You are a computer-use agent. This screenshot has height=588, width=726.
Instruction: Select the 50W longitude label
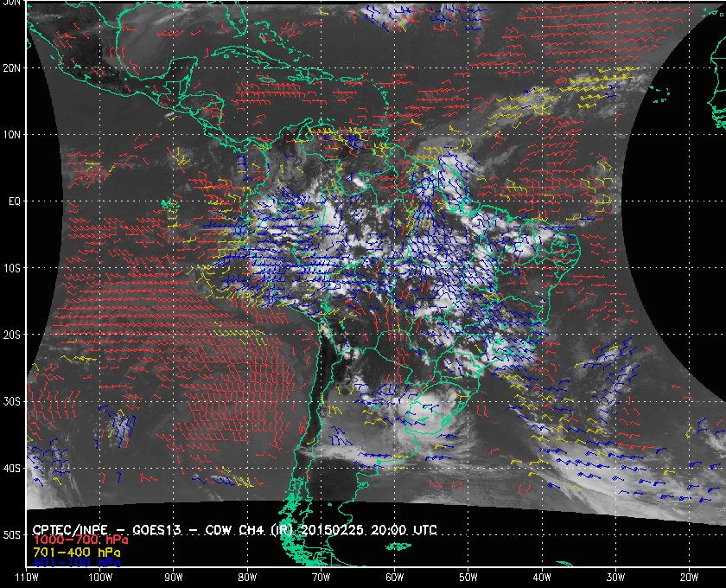pyautogui.click(x=468, y=576)
